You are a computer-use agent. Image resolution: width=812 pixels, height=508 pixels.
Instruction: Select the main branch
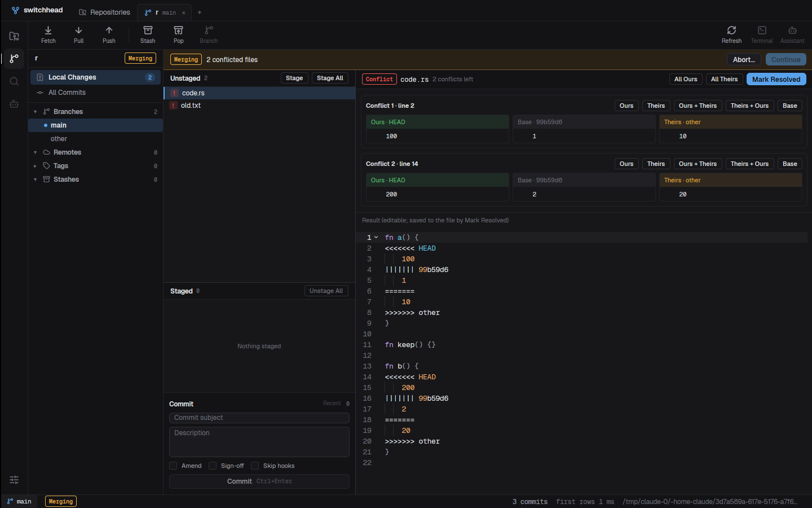[x=95, y=125]
